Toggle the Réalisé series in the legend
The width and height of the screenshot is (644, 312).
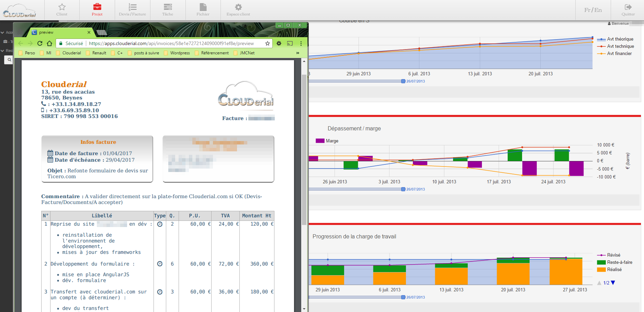click(610, 270)
